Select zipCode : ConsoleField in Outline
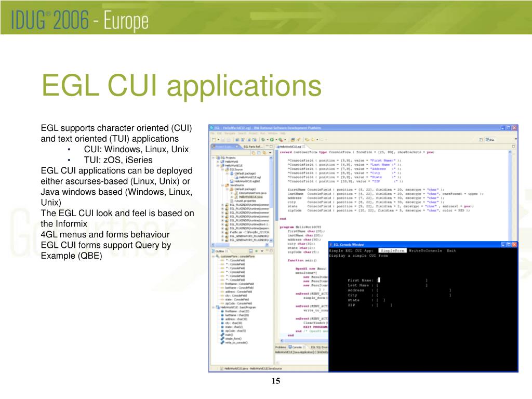This screenshot has height=399, width=532. (236, 303)
